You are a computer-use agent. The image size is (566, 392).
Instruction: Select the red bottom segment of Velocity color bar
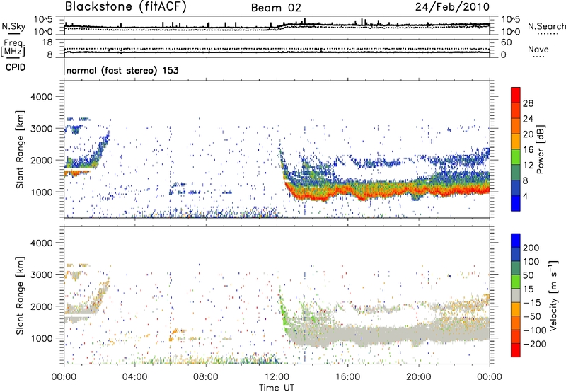[516, 350]
